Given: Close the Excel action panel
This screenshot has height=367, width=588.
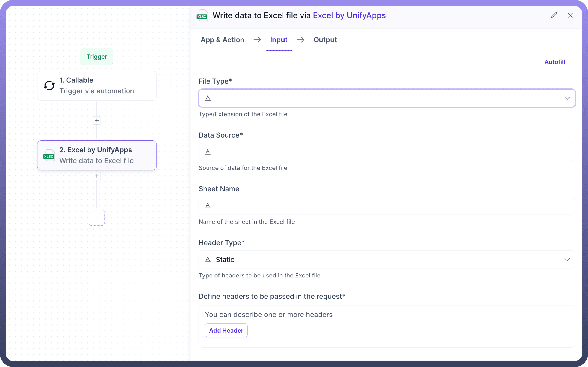Looking at the screenshot, I should (x=570, y=16).
